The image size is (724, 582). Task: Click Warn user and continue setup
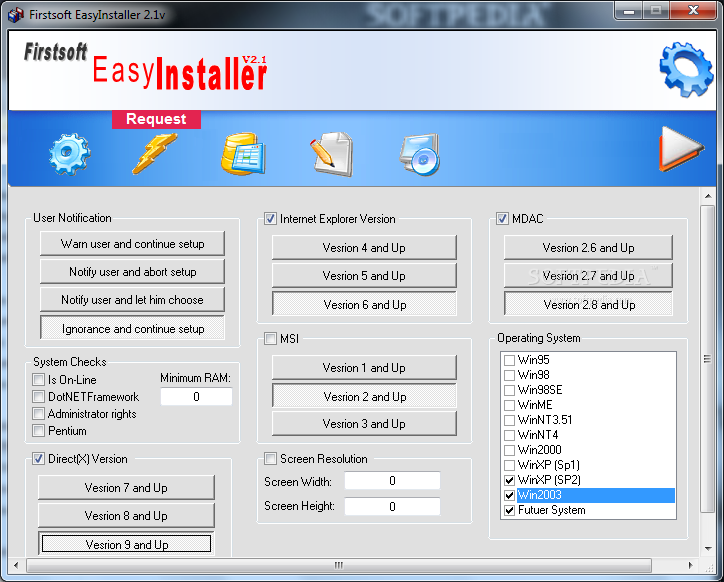[x=133, y=243]
